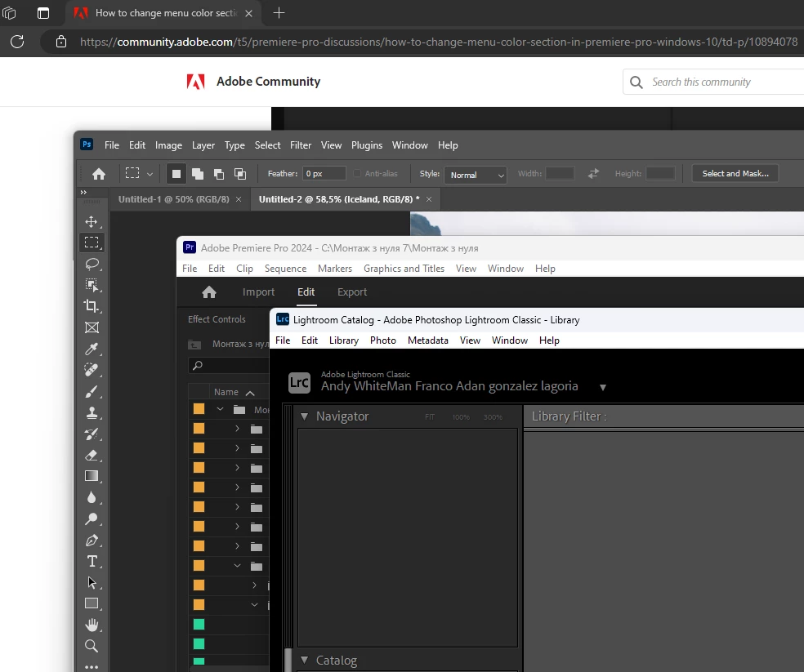Select the Zoom tool in Photoshop
Screen dimensions: 804x672
click(92, 646)
